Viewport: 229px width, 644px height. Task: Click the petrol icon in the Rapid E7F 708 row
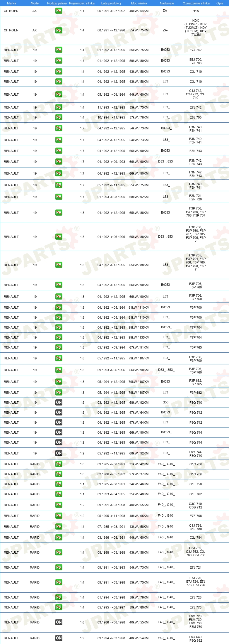59,516
